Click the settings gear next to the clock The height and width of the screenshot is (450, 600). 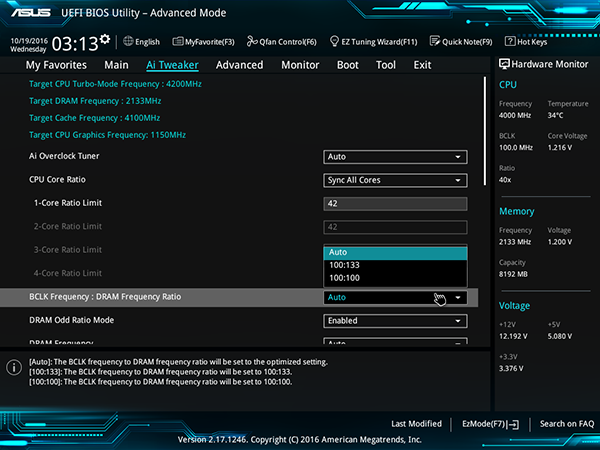[x=105, y=39]
